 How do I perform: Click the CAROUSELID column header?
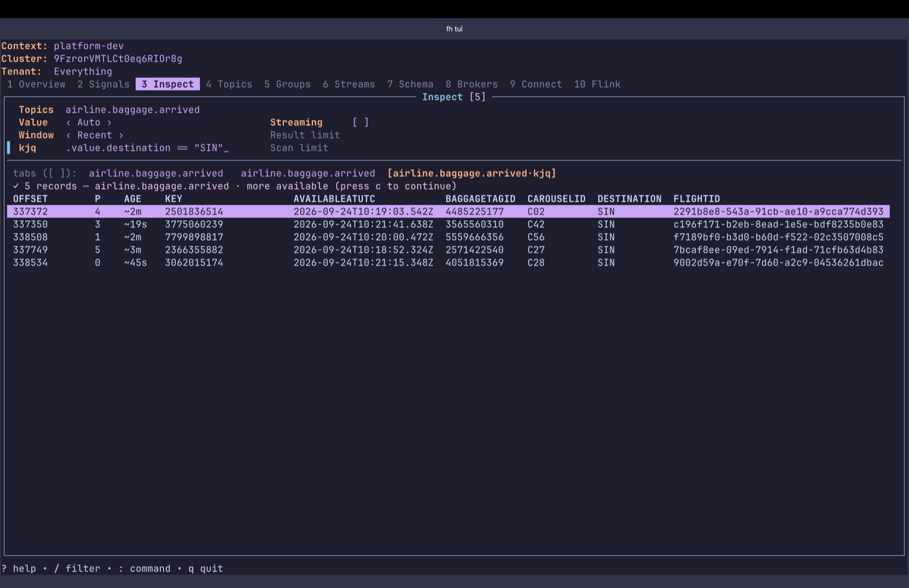[556, 199]
